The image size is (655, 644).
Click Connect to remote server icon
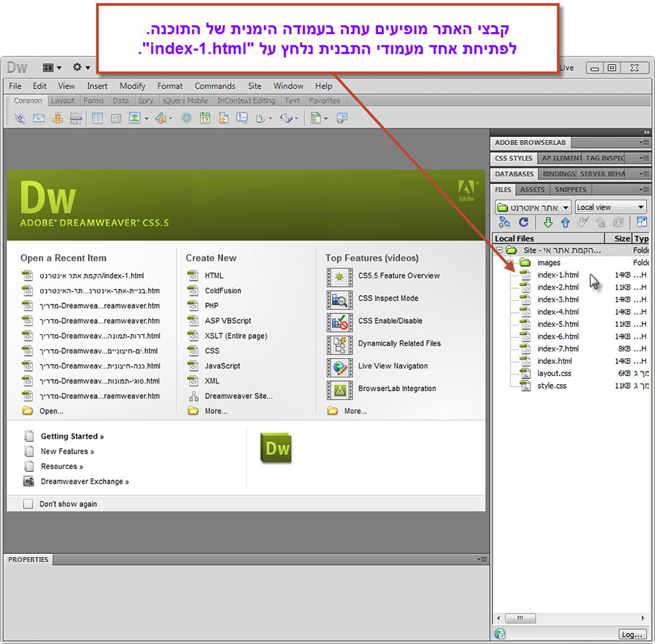point(505,223)
